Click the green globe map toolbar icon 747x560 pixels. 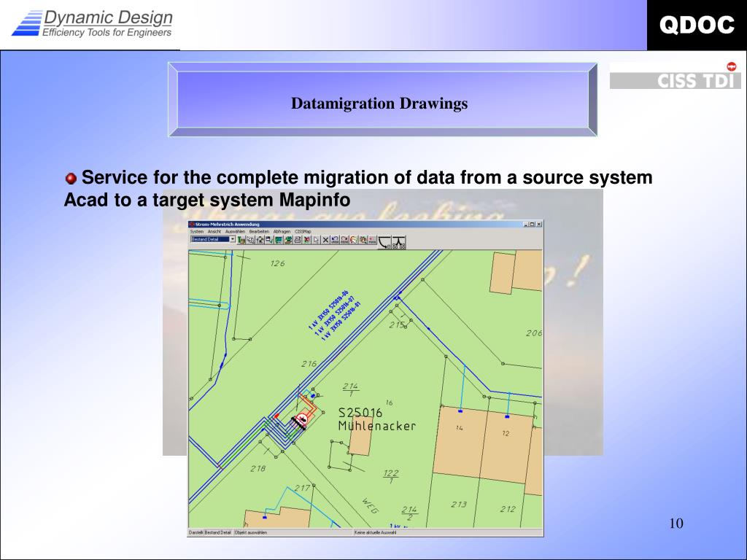[288, 240]
